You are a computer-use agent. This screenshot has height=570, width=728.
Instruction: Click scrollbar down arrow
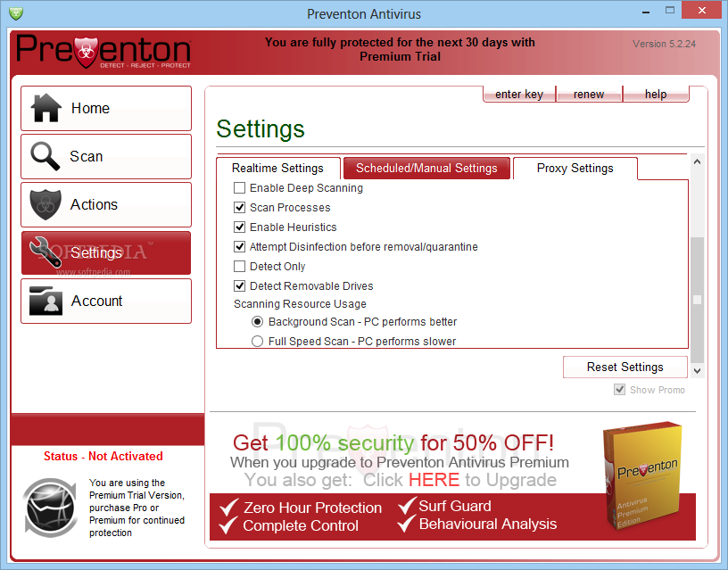point(697,371)
